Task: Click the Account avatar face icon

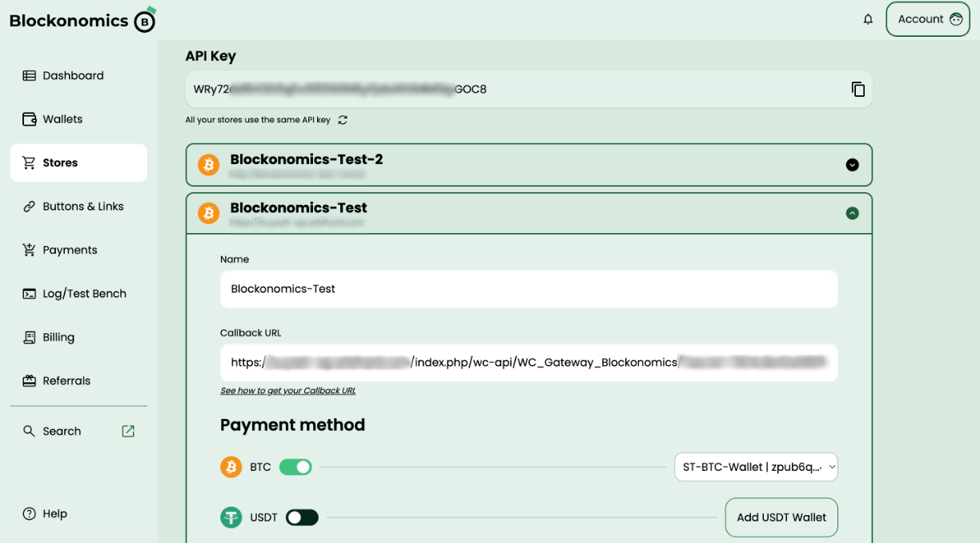Action: [956, 19]
